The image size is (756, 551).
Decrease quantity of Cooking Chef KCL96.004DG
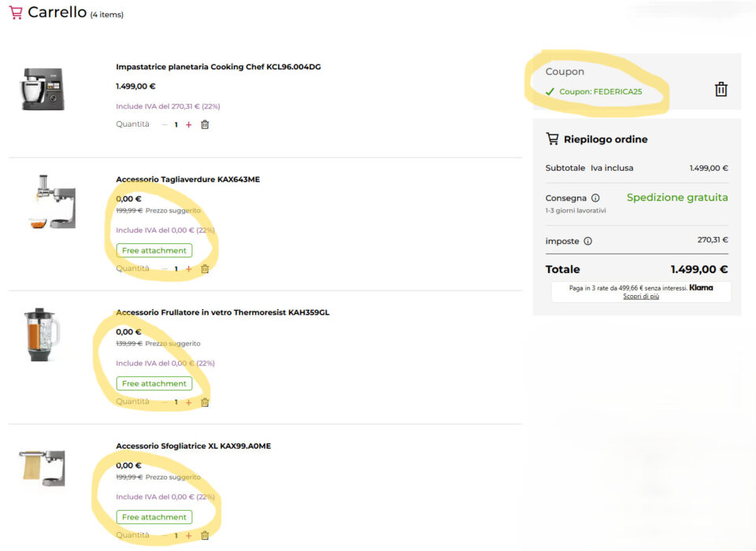tap(165, 124)
